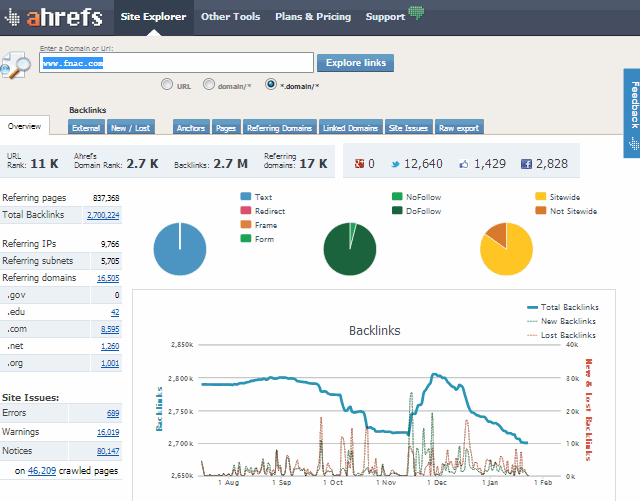Open the Site Issues tab

click(408, 128)
